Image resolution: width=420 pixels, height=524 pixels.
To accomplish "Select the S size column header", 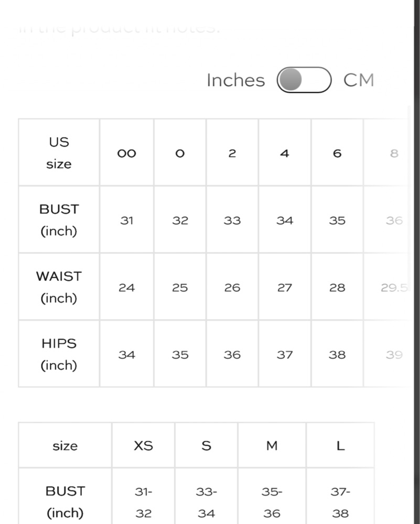I will click(206, 445).
